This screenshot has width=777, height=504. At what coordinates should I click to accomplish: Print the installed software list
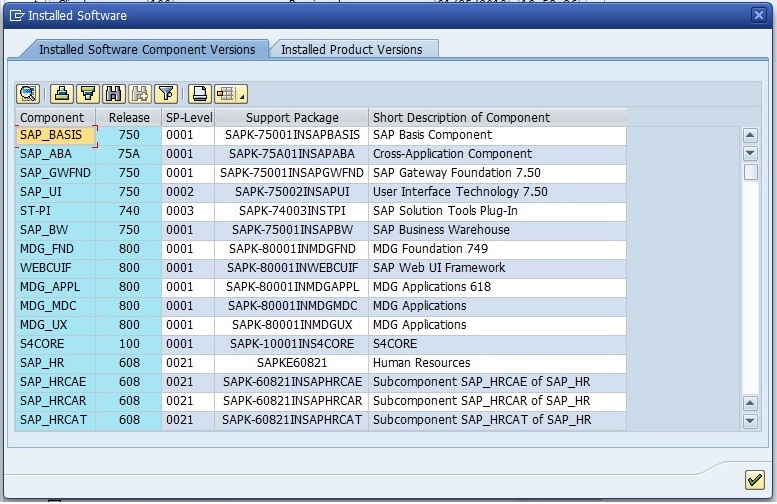click(x=200, y=94)
